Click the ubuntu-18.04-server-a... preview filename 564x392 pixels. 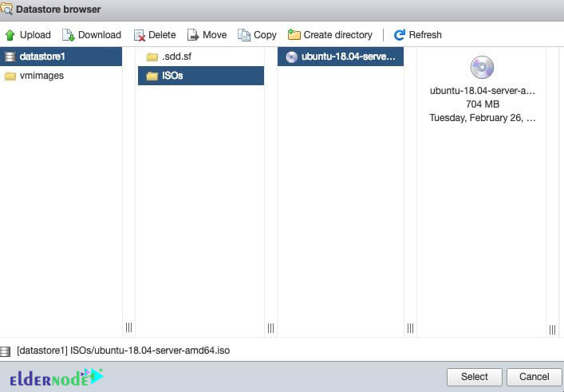click(483, 91)
